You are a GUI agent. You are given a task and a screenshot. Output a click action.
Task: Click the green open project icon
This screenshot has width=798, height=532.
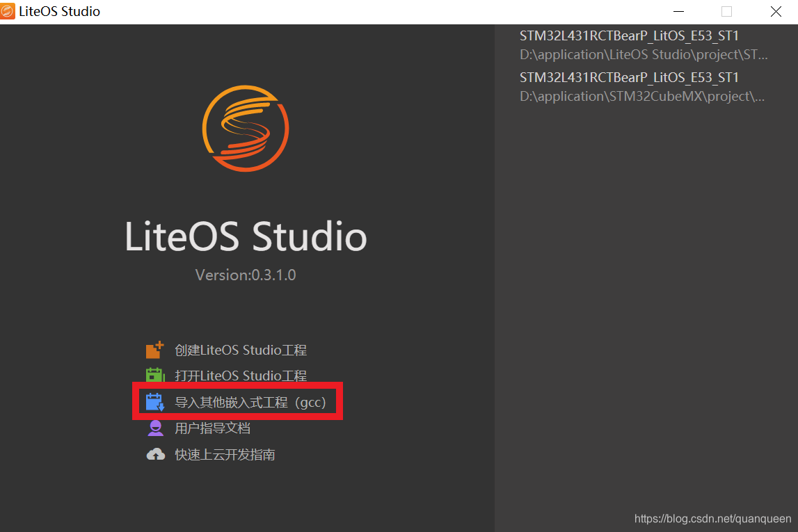tap(155, 376)
